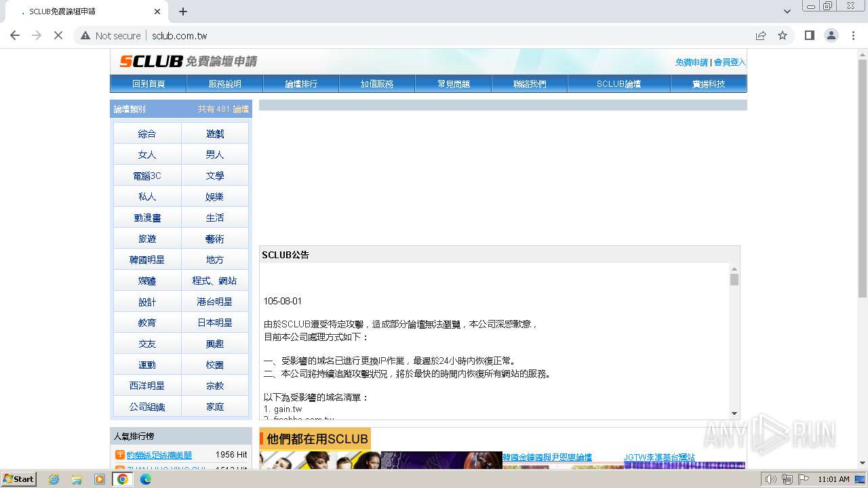Select the 綜合 forum category
The width and height of the screenshot is (868, 488).
147,134
